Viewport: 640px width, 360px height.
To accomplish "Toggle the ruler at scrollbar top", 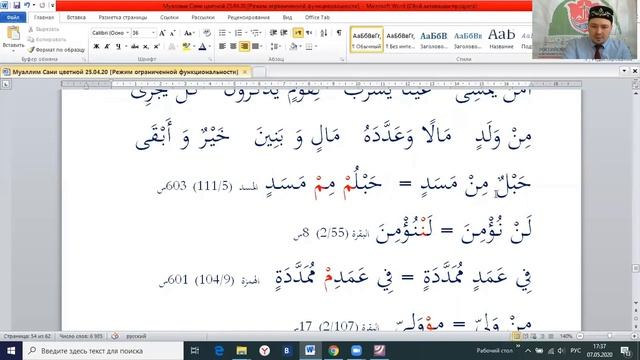I will click(636, 84).
